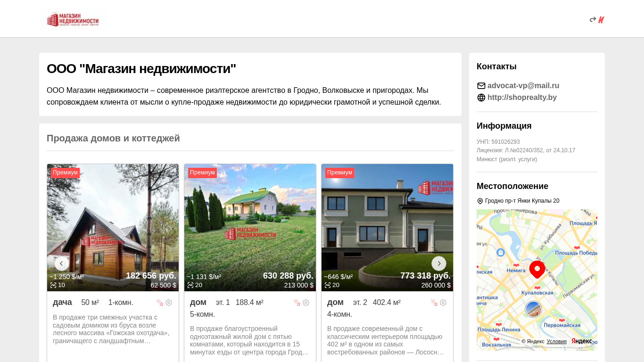Click the star promote icon on дача card

pos(160,303)
